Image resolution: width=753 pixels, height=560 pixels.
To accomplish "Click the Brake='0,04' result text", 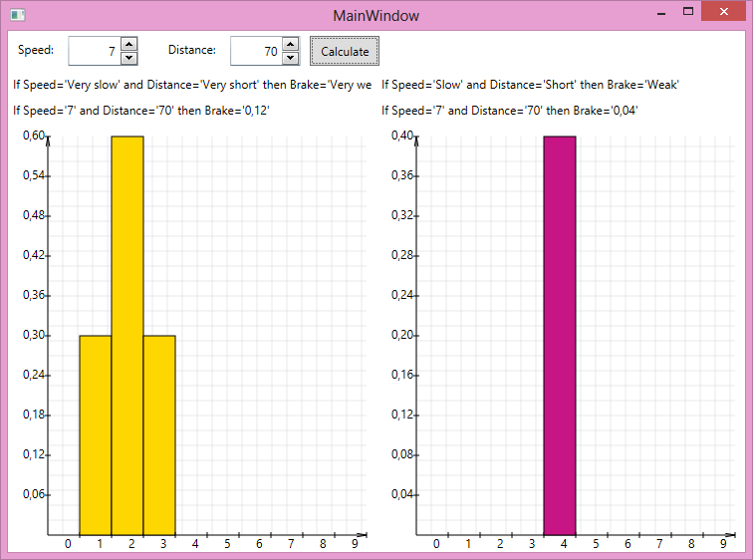I will [x=509, y=111].
